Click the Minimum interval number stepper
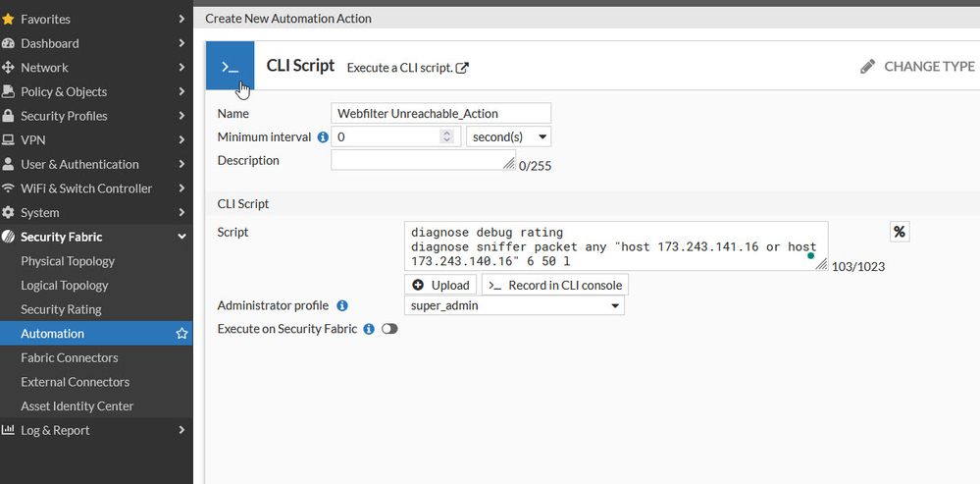The image size is (980, 484). pos(446,137)
